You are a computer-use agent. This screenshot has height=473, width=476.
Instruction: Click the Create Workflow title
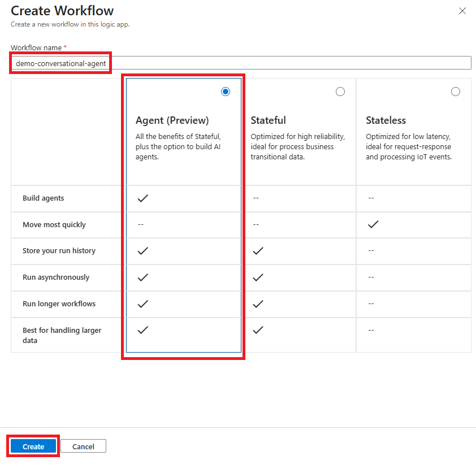(62, 11)
